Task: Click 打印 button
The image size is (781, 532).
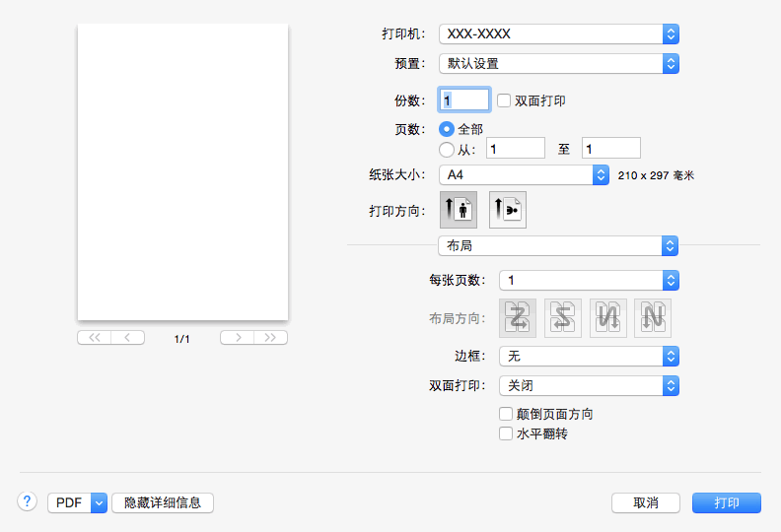Action: coord(726,502)
